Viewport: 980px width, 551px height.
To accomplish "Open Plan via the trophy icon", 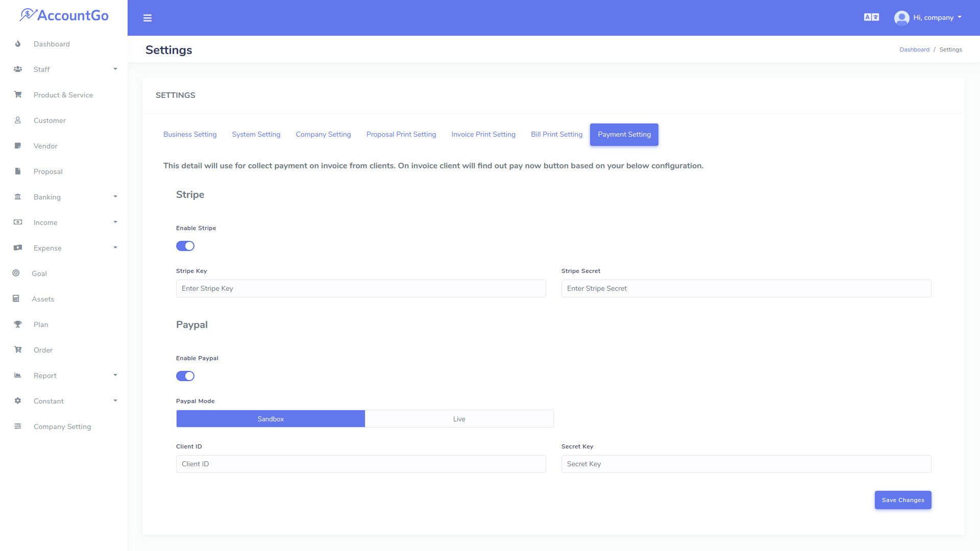I will click(x=18, y=324).
